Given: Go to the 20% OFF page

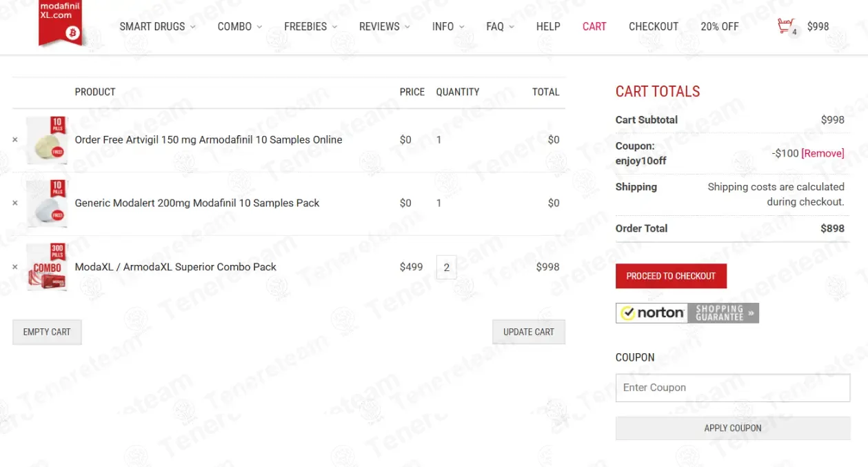Looking at the screenshot, I should pos(720,27).
